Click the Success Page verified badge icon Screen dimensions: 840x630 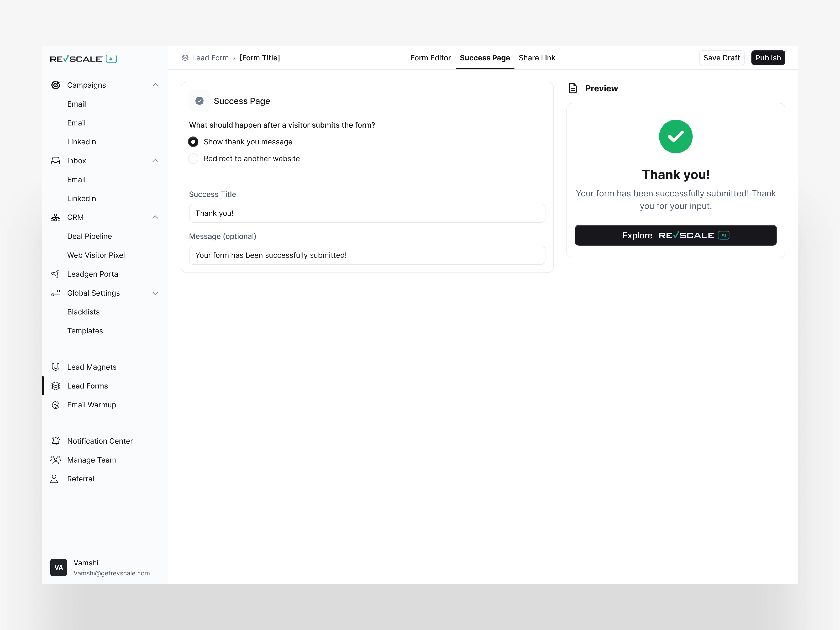199,101
